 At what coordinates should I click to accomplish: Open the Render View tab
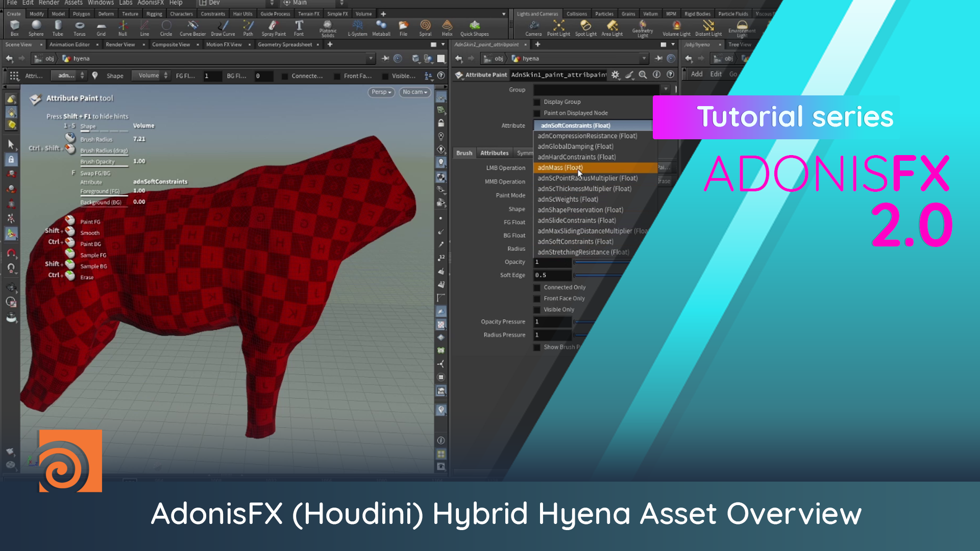[x=120, y=45]
